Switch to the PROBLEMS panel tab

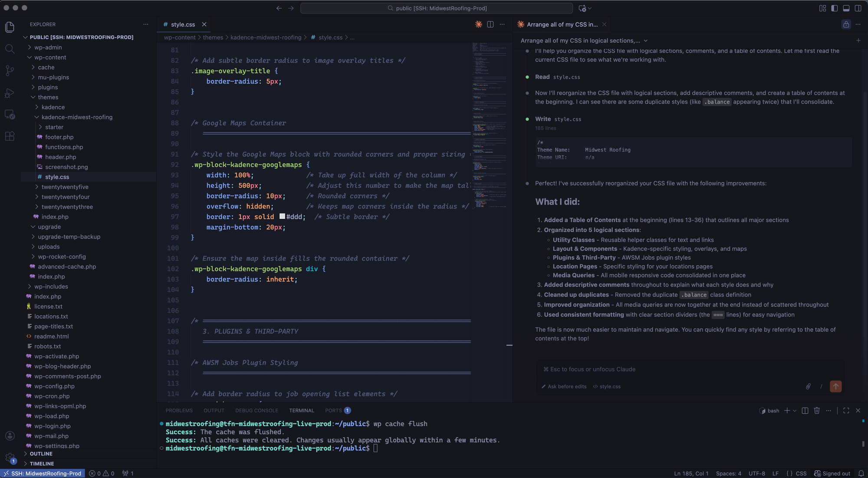point(179,411)
